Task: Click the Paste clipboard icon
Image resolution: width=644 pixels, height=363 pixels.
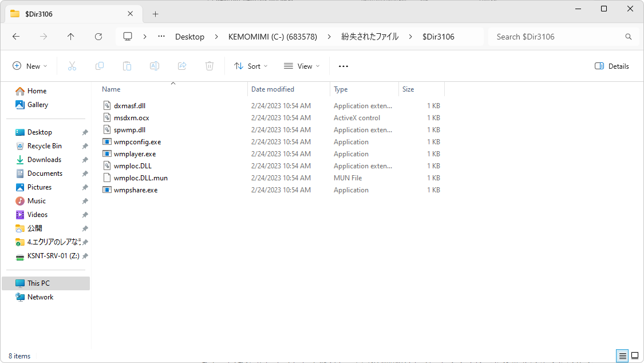Action: point(127,66)
